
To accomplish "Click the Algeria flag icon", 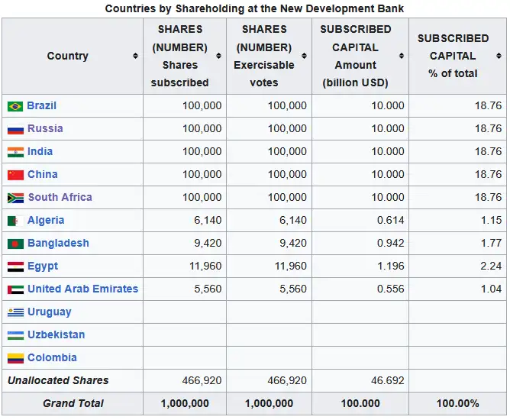I will pyautogui.click(x=15, y=221).
